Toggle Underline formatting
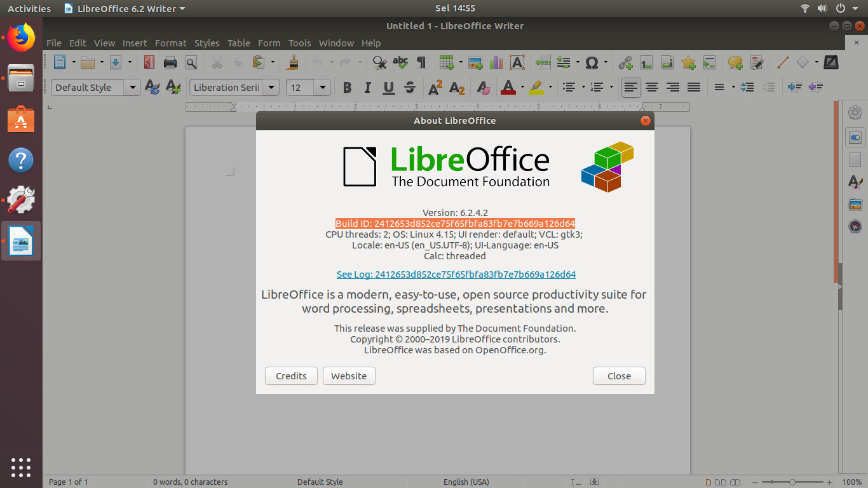Image resolution: width=868 pixels, height=488 pixels. point(389,87)
